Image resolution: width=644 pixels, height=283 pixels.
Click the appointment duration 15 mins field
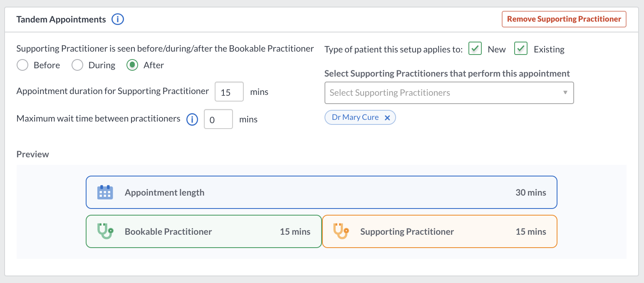229,92
